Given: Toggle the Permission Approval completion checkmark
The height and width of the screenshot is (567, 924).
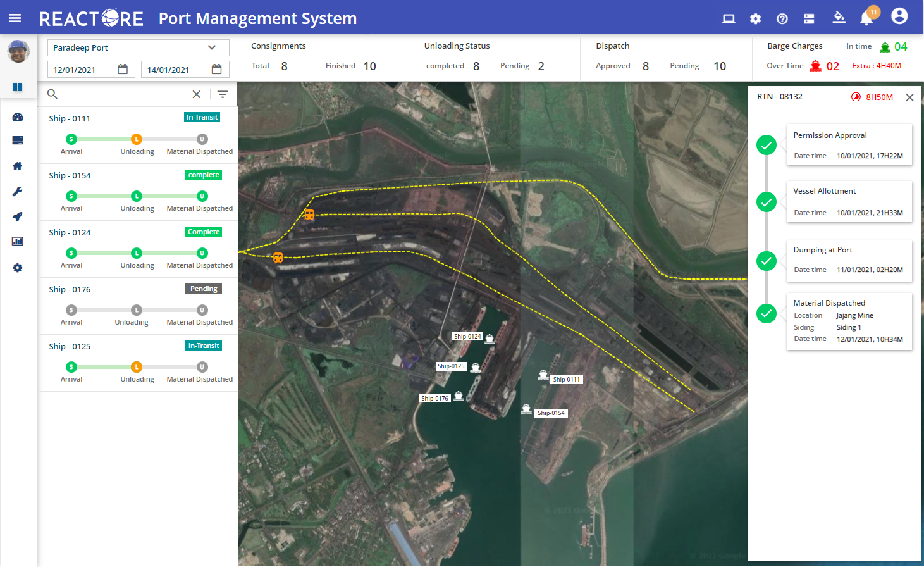Looking at the screenshot, I should pos(767,145).
